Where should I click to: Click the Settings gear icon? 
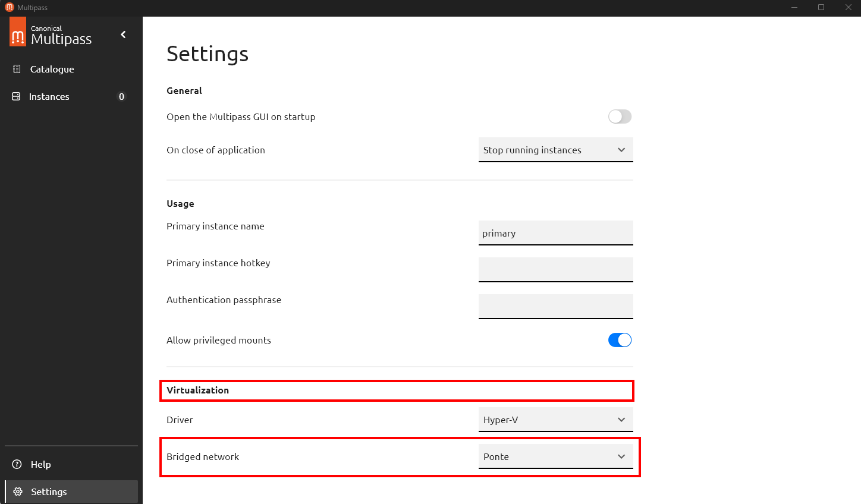coord(18,492)
